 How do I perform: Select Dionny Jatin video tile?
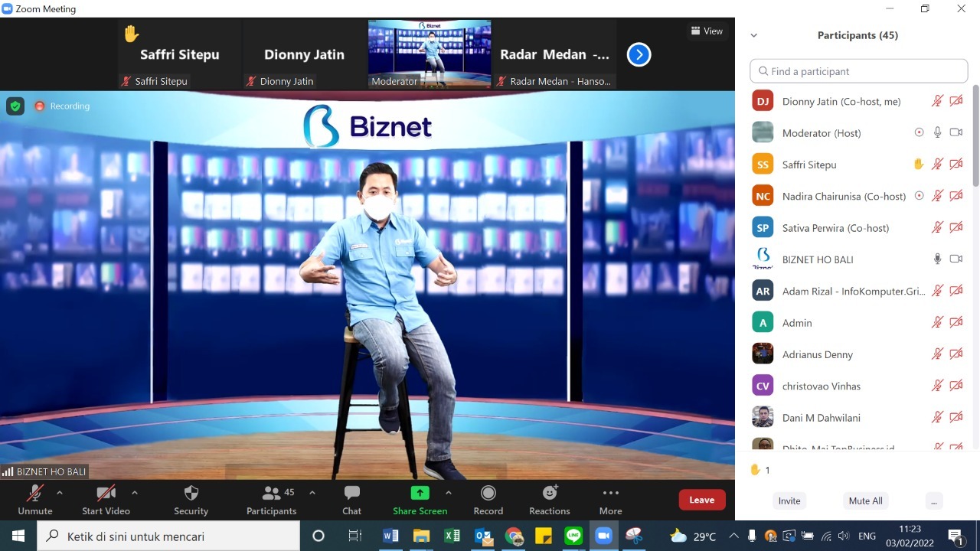(x=305, y=54)
